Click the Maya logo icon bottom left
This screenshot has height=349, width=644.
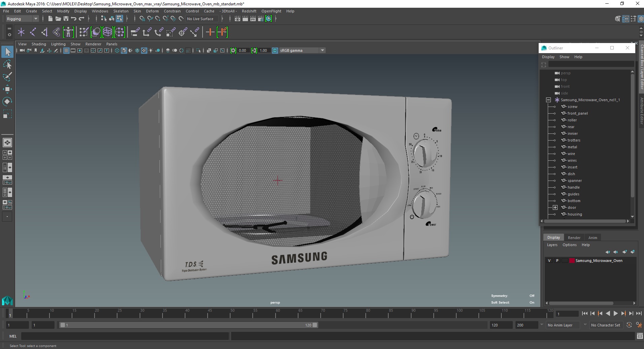coord(7,300)
